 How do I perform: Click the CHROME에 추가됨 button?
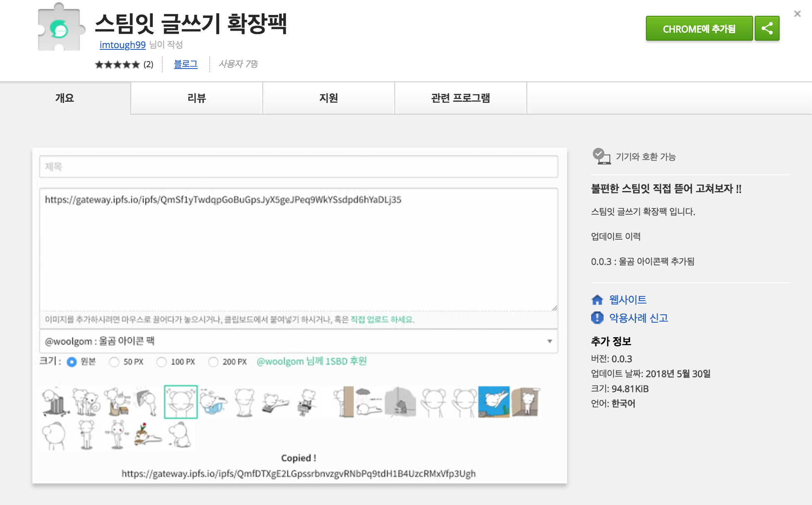tap(699, 29)
